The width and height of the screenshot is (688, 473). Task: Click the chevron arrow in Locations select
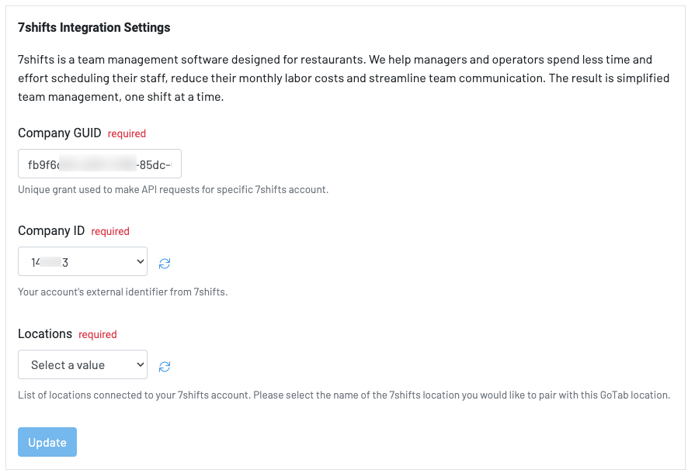point(139,365)
